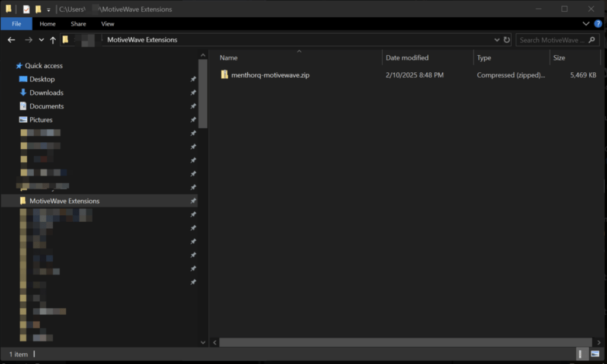607x364 pixels.
Task: Click the New folder icon in title bar
Action: (x=39, y=9)
